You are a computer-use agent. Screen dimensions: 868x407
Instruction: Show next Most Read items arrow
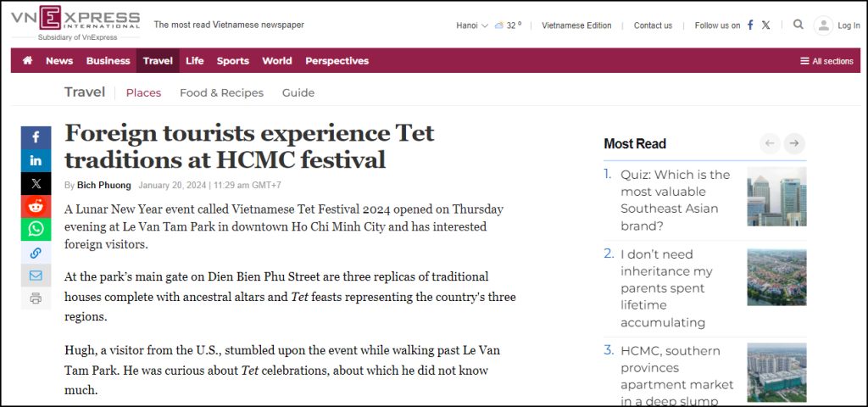tap(793, 143)
